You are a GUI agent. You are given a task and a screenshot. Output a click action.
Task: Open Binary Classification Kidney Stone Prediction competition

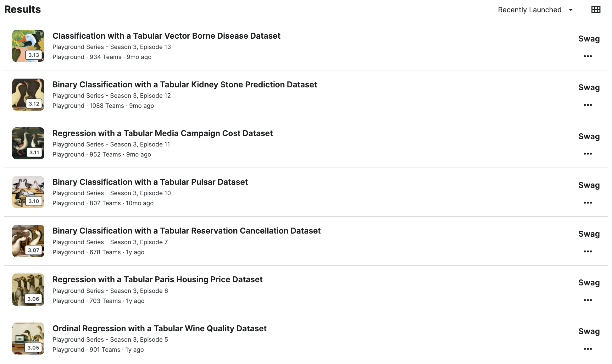click(x=185, y=85)
